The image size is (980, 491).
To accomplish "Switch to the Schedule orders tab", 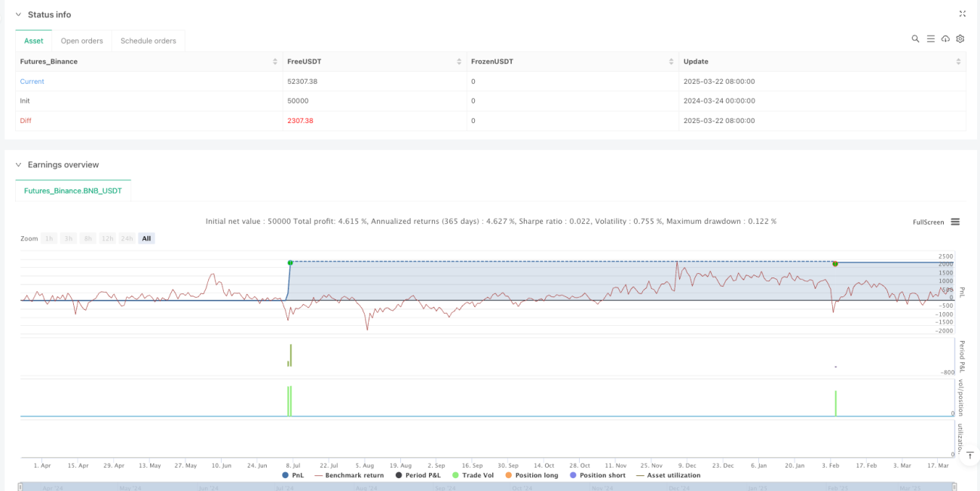I will pos(148,41).
